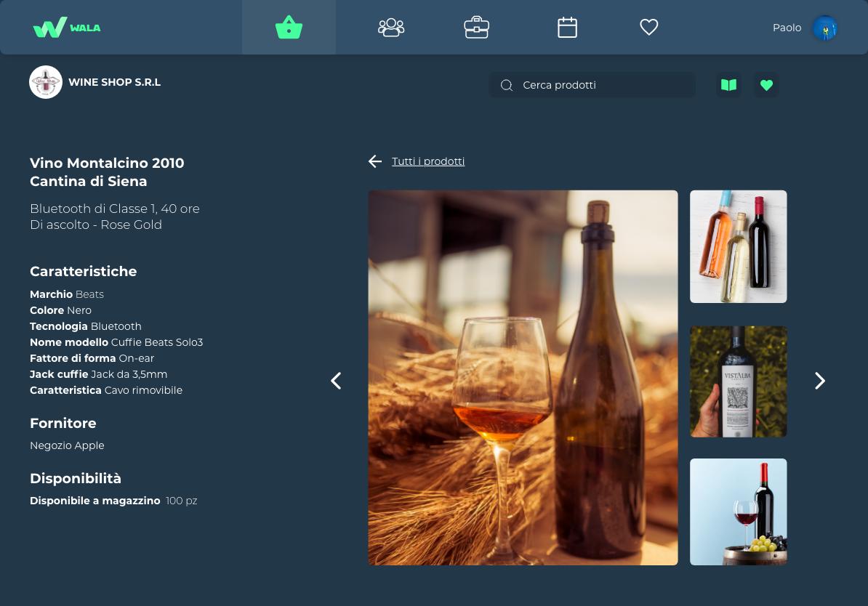This screenshot has width=868, height=606.
Task: Open the briefcase section
Action: [477, 27]
